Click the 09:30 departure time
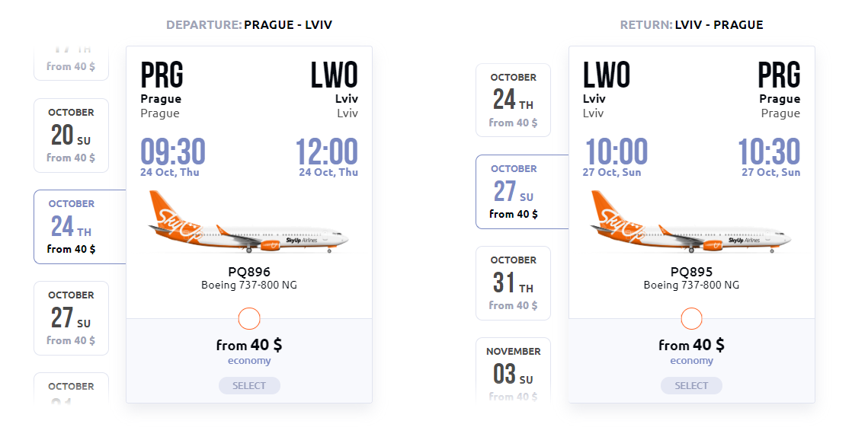 (173, 153)
